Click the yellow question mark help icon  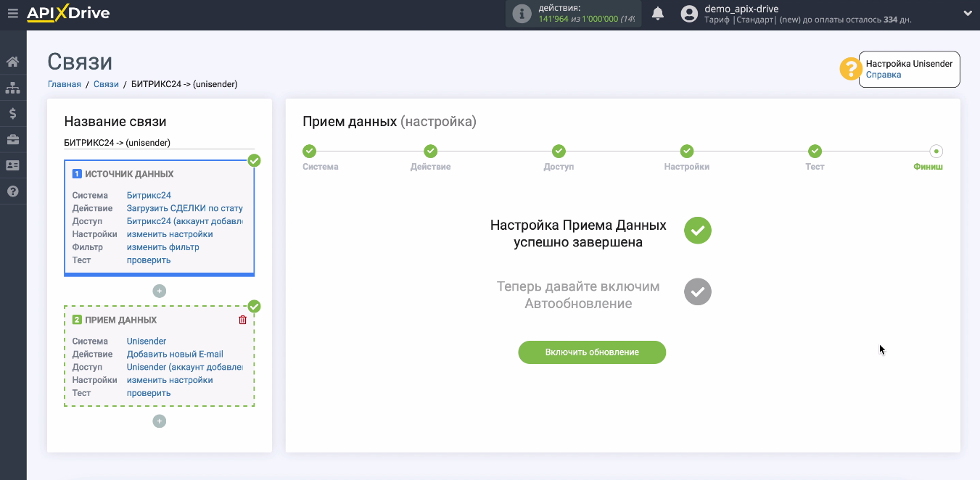click(x=849, y=69)
